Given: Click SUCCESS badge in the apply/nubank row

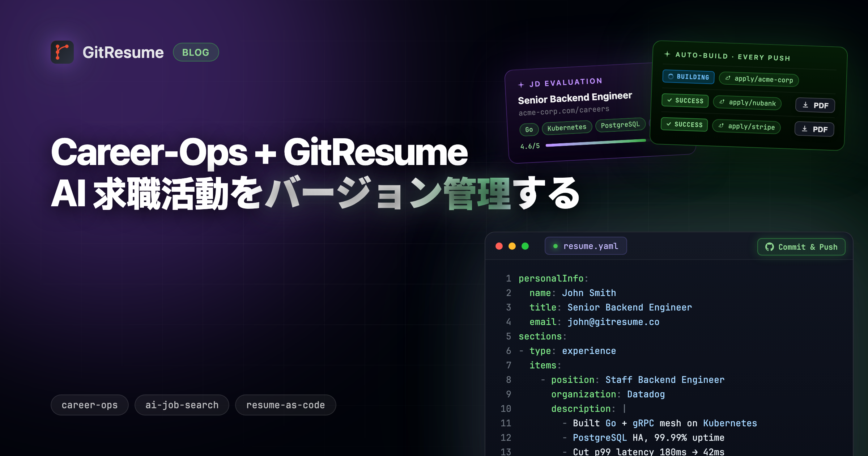Looking at the screenshot, I should click(685, 101).
